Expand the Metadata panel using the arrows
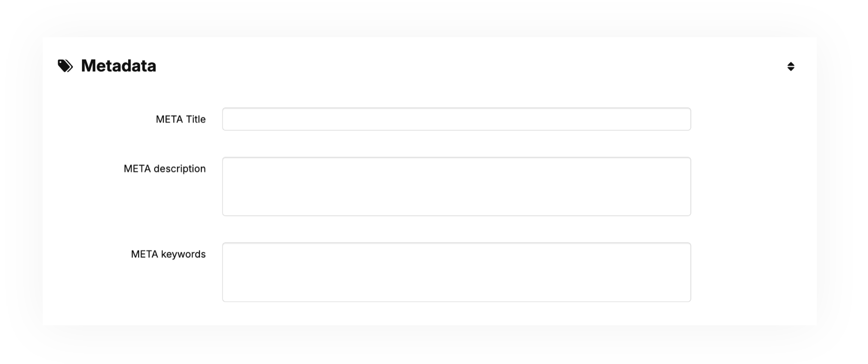Viewport: 868px width, 364px height. (790, 65)
